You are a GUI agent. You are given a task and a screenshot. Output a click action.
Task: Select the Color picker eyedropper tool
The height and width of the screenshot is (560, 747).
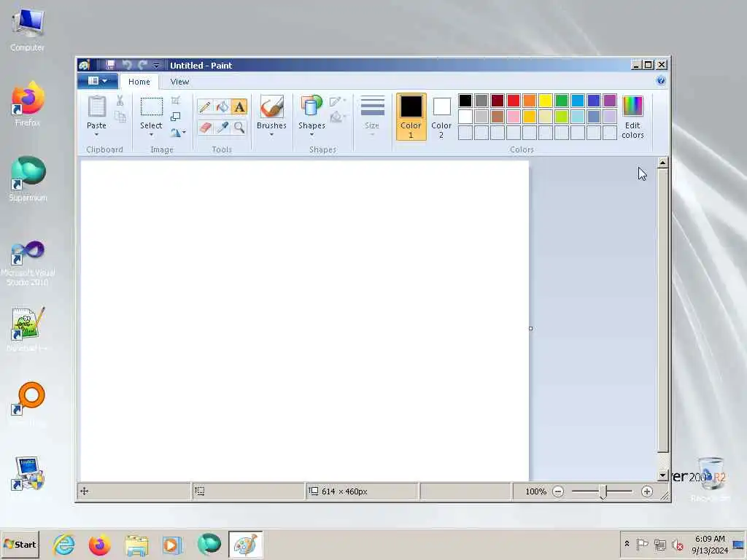(x=222, y=127)
